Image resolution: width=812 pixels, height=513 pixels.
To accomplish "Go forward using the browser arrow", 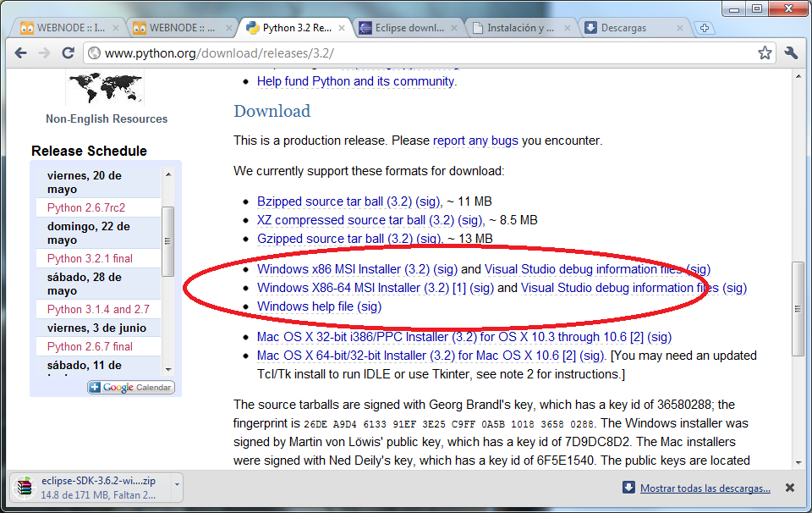I will coord(45,52).
